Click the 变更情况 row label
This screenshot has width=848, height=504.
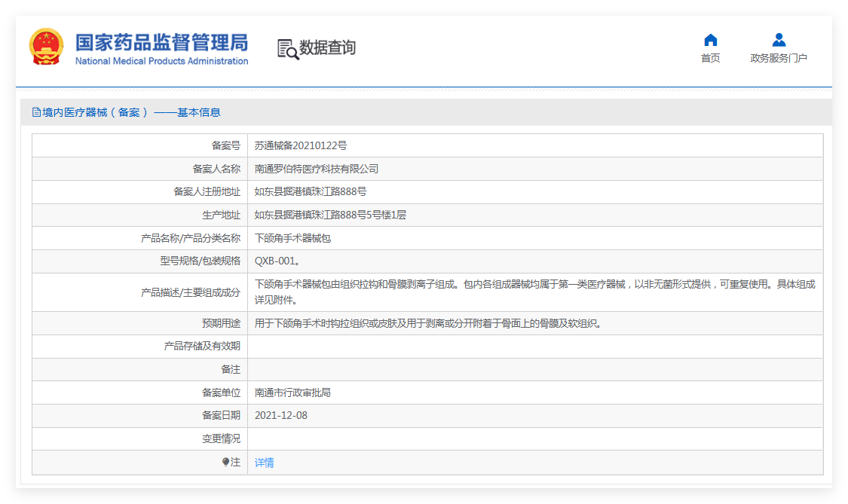point(221,438)
